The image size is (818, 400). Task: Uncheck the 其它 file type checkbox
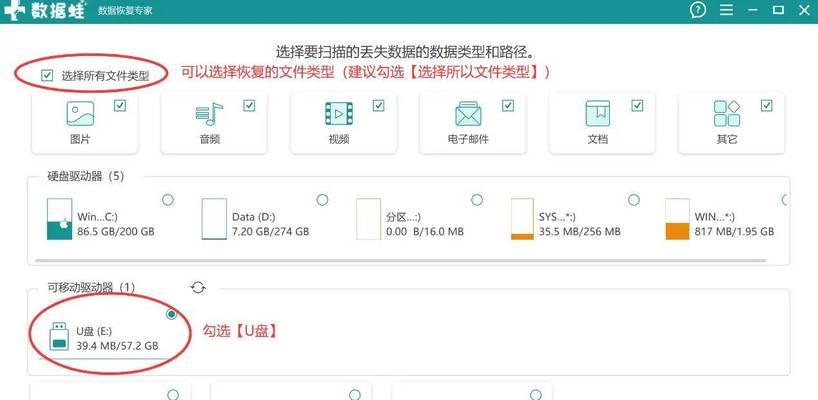(766, 106)
